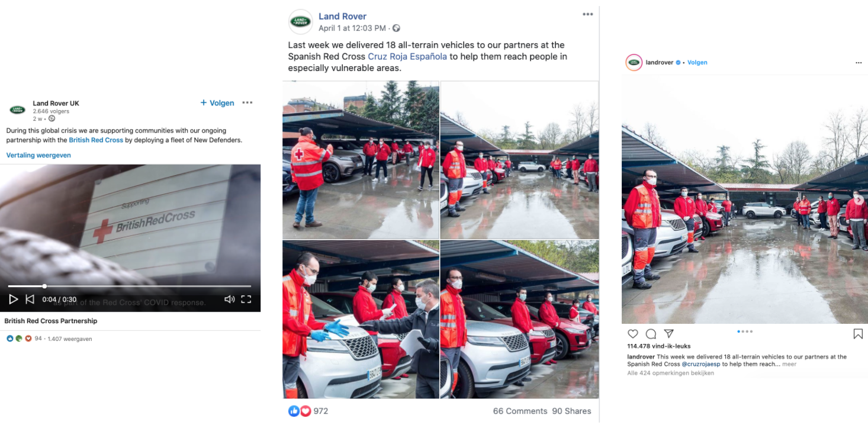Screen dimensions: 868x428
Task: Click the Cruz Roja Española page link
Action: (x=407, y=57)
